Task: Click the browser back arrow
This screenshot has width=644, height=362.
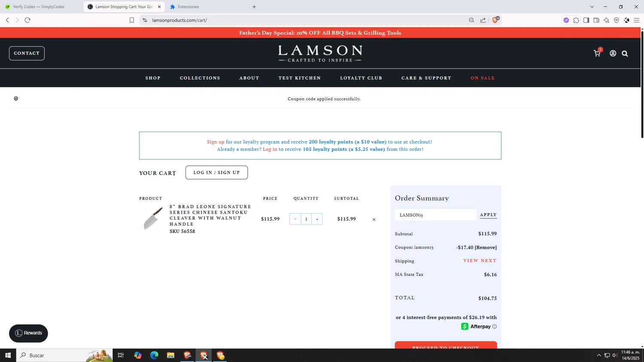Action: pyautogui.click(x=7, y=20)
